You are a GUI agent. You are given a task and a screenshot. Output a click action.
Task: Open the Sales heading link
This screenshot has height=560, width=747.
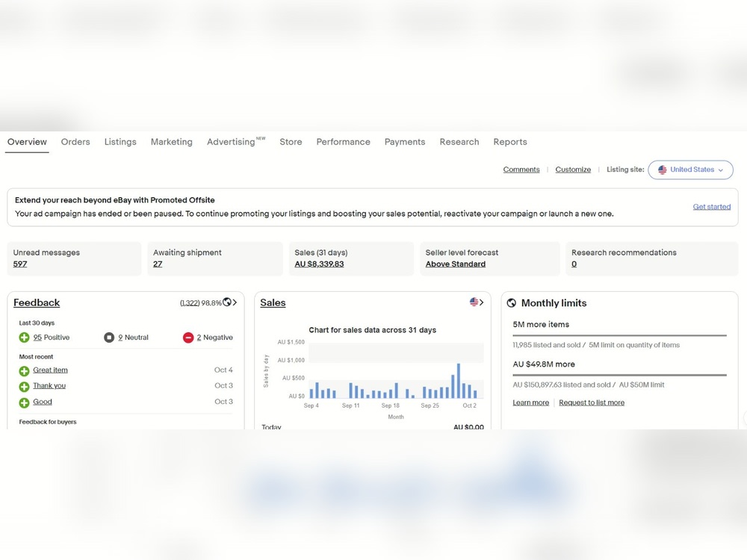pos(273,303)
